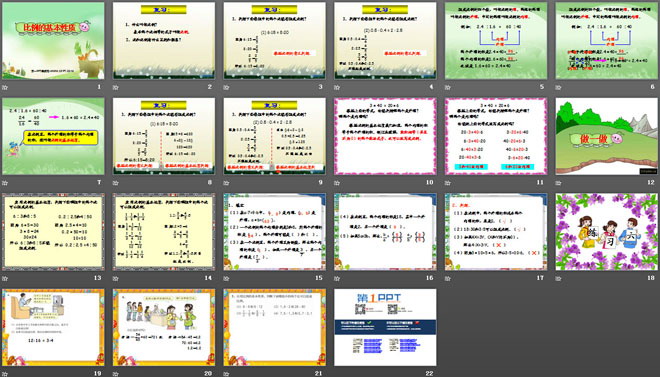Screen dimensions: 660x377
Task: Click the animation star icon beneath slide 5
Action: pyautogui.click(x=448, y=88)
